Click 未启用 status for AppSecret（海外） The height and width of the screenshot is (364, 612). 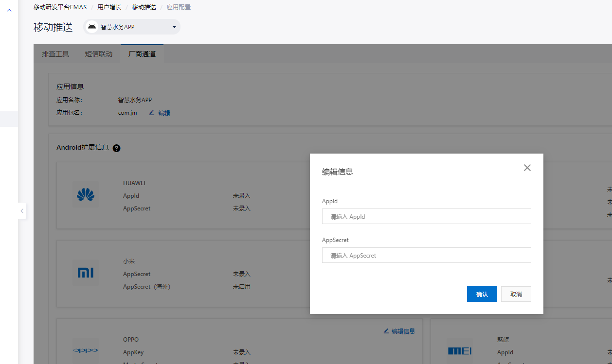tap(242, 287)
